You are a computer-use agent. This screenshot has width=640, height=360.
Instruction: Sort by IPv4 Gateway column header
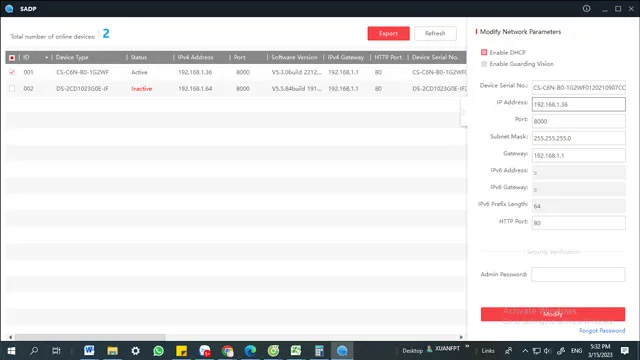pyautogui.click(x=346, y=58)
